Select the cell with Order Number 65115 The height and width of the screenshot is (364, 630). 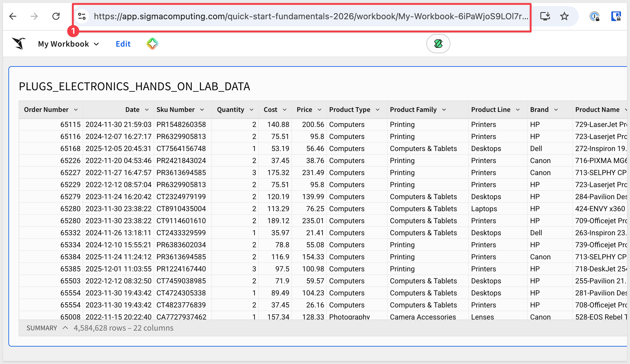pos(70,125)
